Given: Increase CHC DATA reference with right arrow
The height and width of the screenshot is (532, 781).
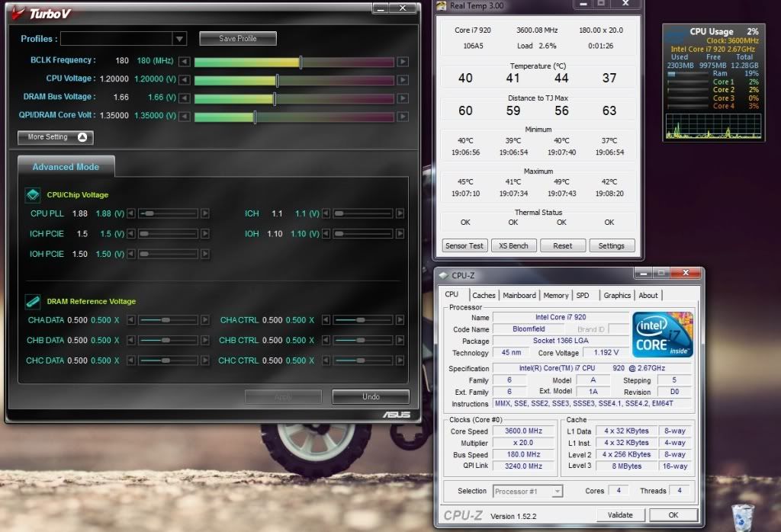Looking at the screenshot, I should tap(204, 361).
